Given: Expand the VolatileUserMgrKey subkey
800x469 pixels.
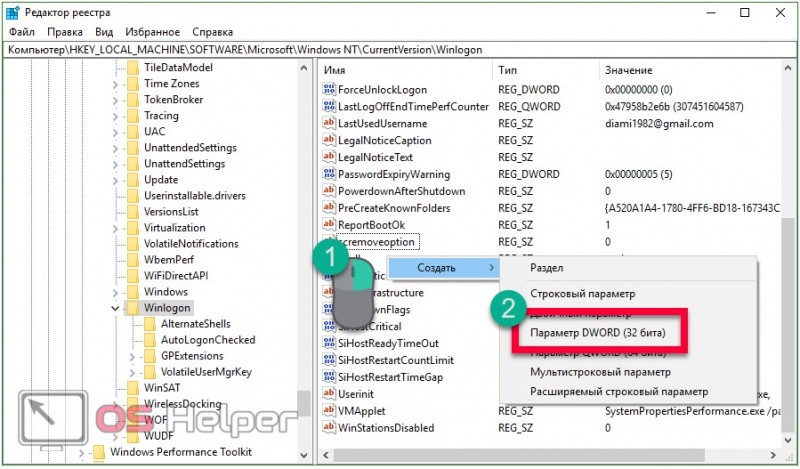Looking at the screenshot, I should [x=133, y=373].
